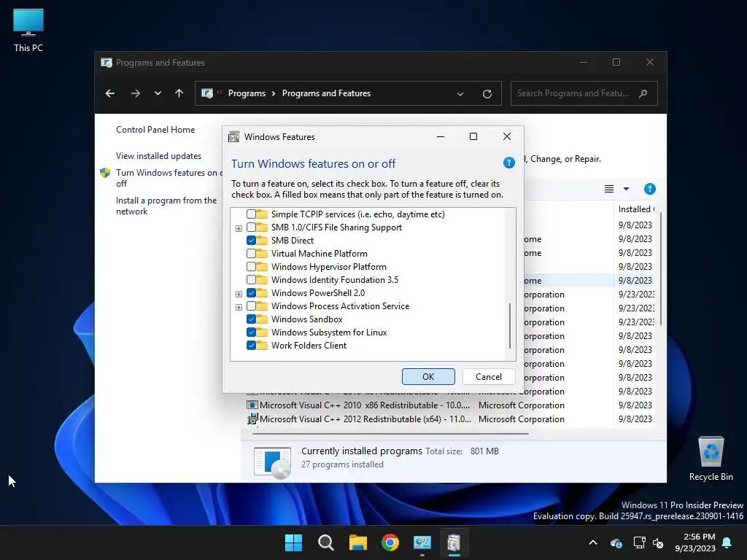The image size is (747, 560).
Task: Uncheck the Windows Sandbox checkbox
Action: click(x=251, y=319)
